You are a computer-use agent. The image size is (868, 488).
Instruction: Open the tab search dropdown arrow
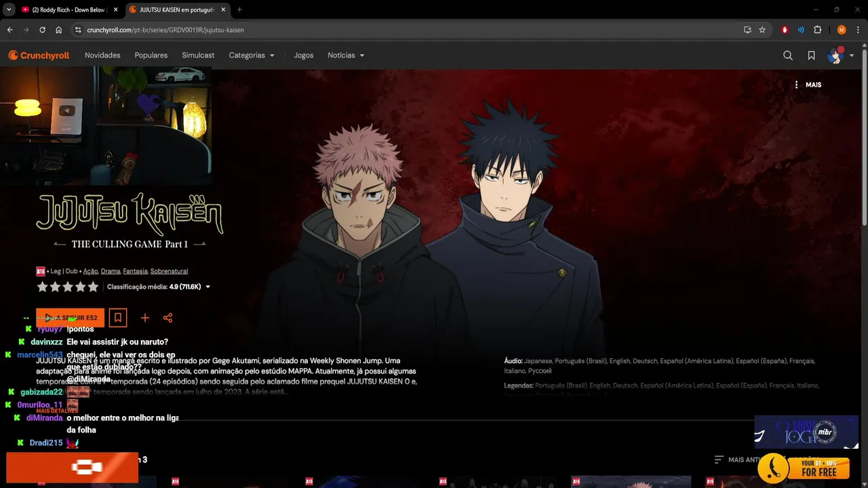click(9, 9)
